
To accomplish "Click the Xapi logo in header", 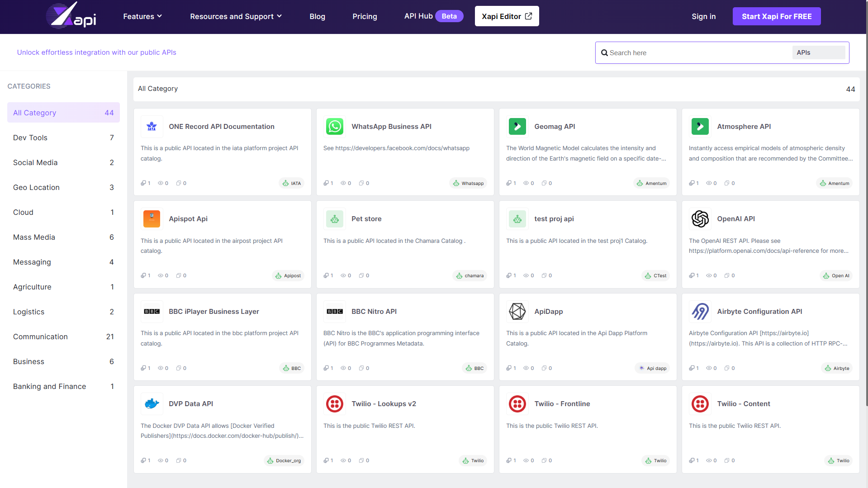I will pos(71,16).
